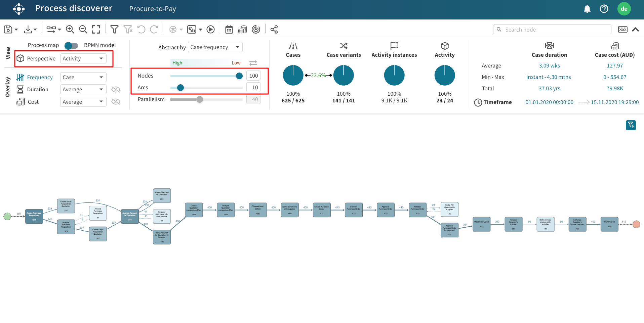
Task: Toggle Cost overlay visibility eye icon
Action: pos(116,102)
